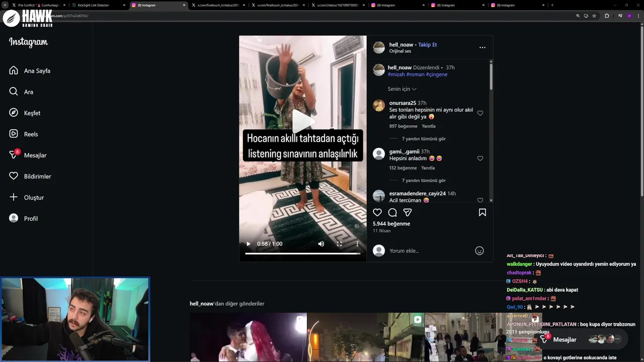
Task: Open the three-dot post options menu
Action: tap(482, 48)
